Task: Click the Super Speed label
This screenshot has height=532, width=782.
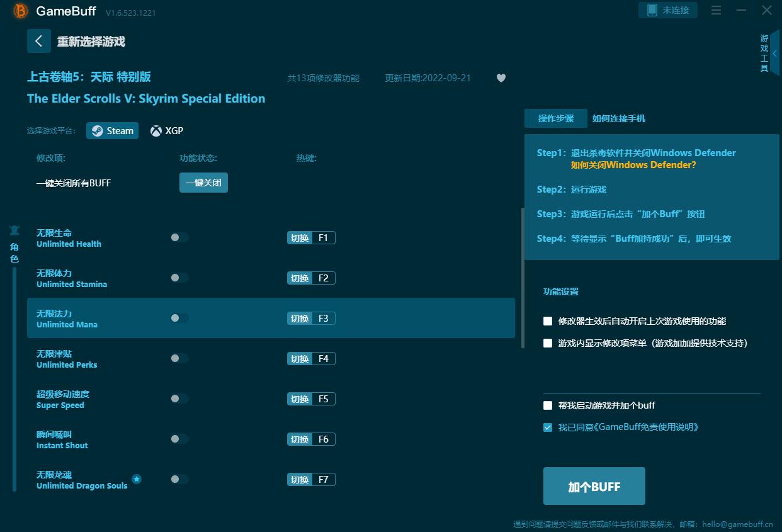Action: pos(63,399)
